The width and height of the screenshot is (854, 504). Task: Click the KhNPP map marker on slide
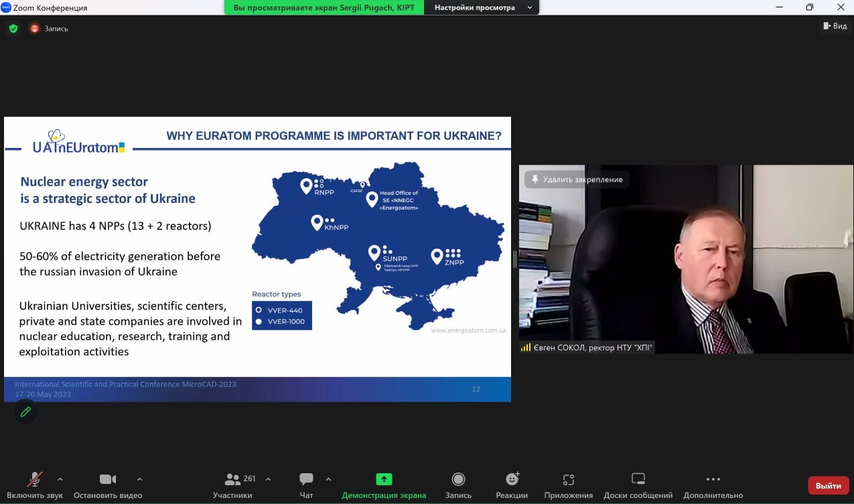317,223
